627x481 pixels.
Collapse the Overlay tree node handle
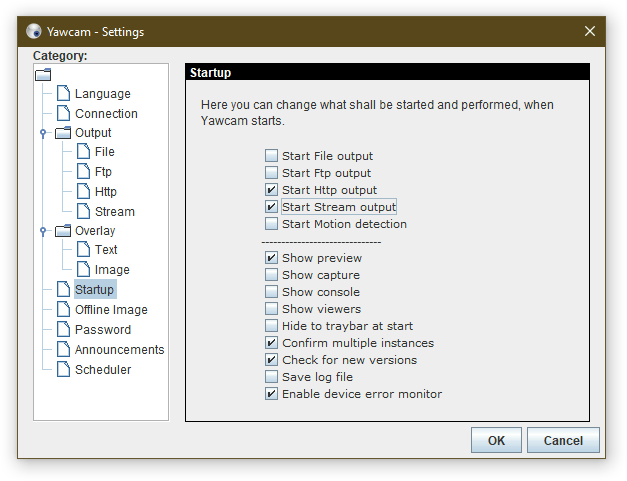click(43, 231)
